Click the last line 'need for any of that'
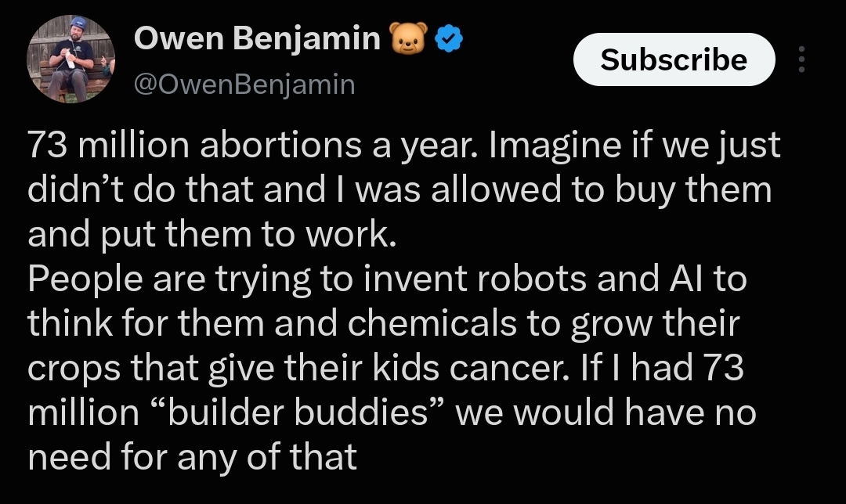The image size is (846, 504). 192,457
